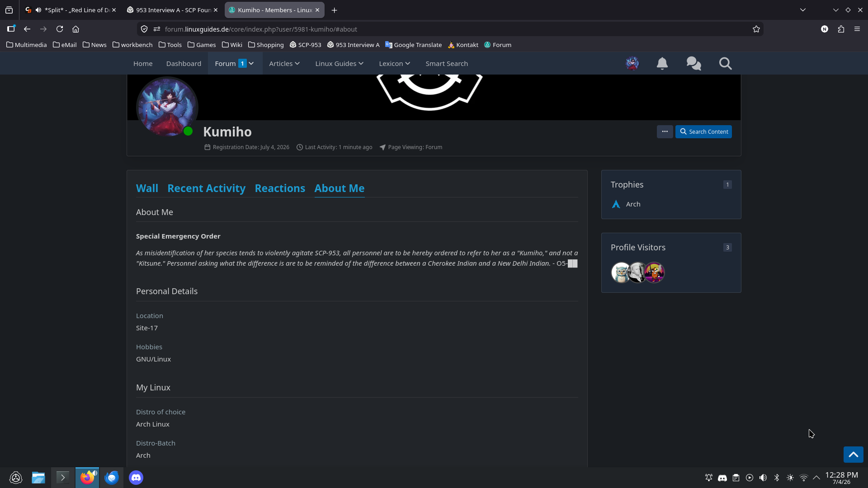Mute audio on the Split tab
This screenshot has height=488, width=868.
(x=38, y=10)
